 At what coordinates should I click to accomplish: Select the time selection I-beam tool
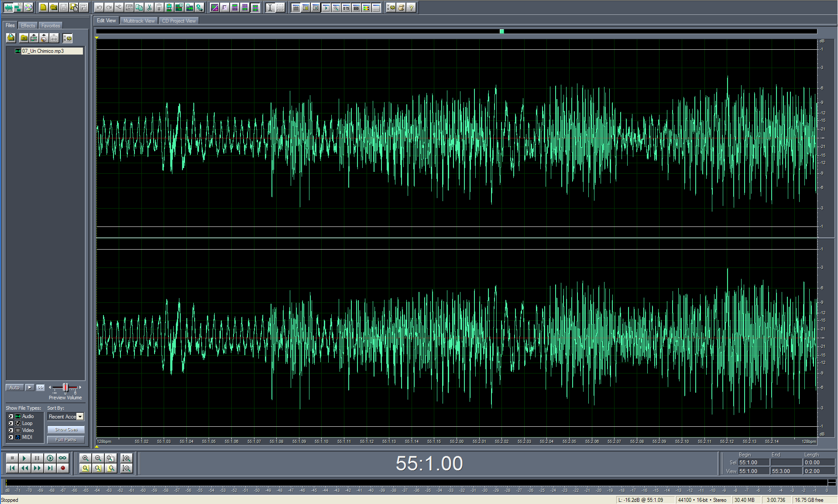[x=270, y=7]
